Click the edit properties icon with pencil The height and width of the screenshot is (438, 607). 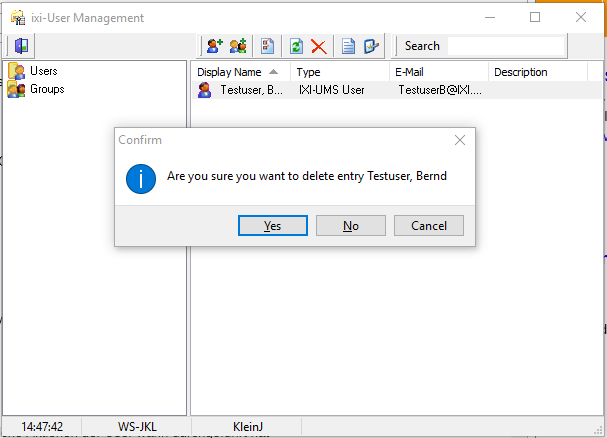pyautogui.click(x=372, y=46)
